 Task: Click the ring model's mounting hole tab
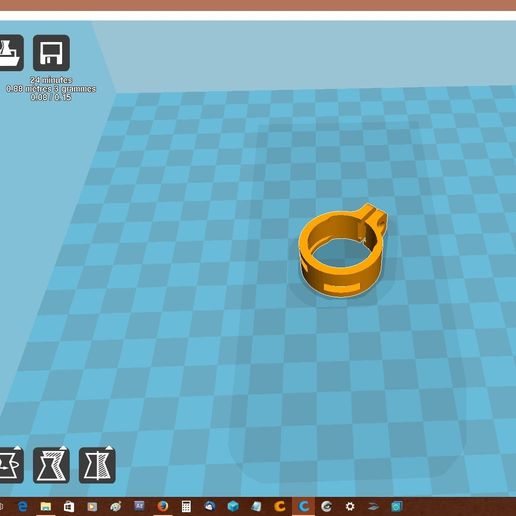(x=375, y=219)
